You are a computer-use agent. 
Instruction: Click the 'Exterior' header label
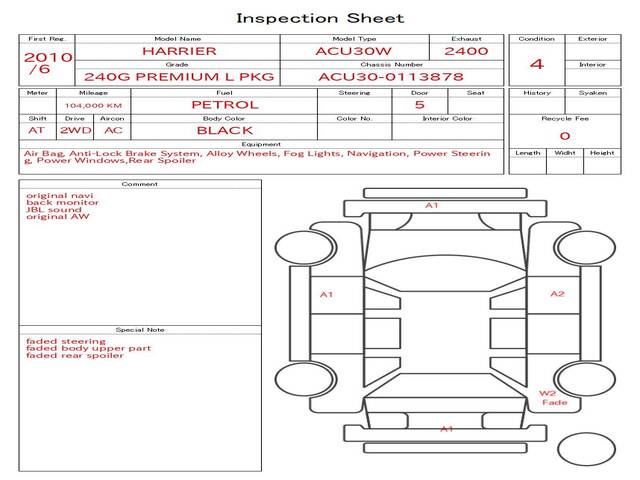[593, 39]
